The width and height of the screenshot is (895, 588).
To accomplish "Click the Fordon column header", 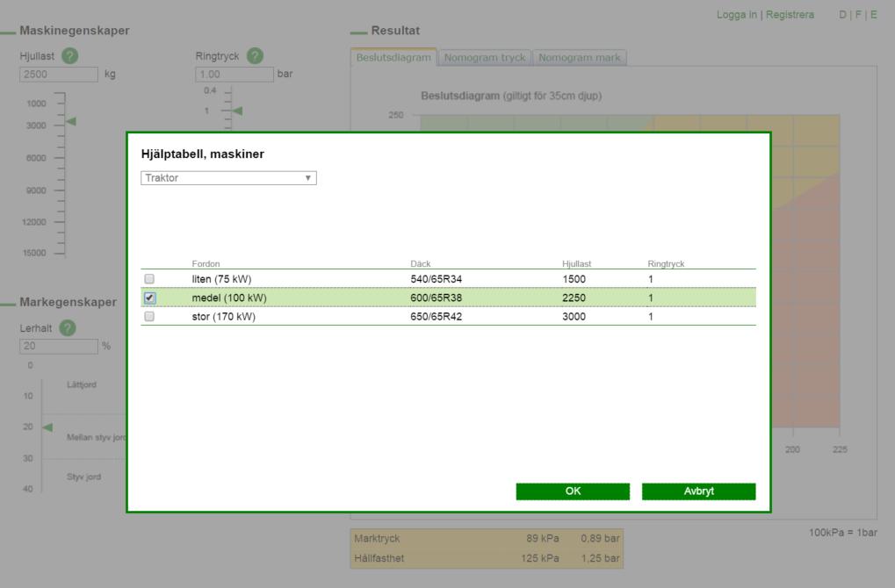I will 206,263.
